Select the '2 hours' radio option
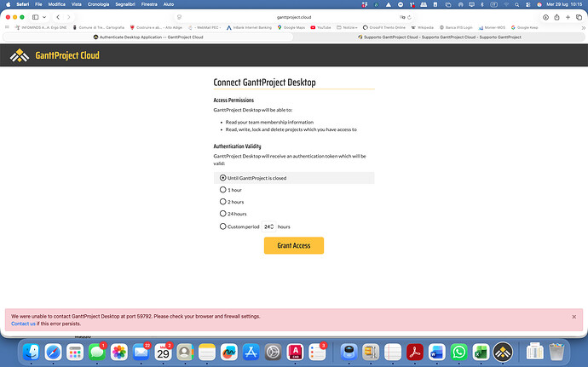 click(x=222, y=202)
